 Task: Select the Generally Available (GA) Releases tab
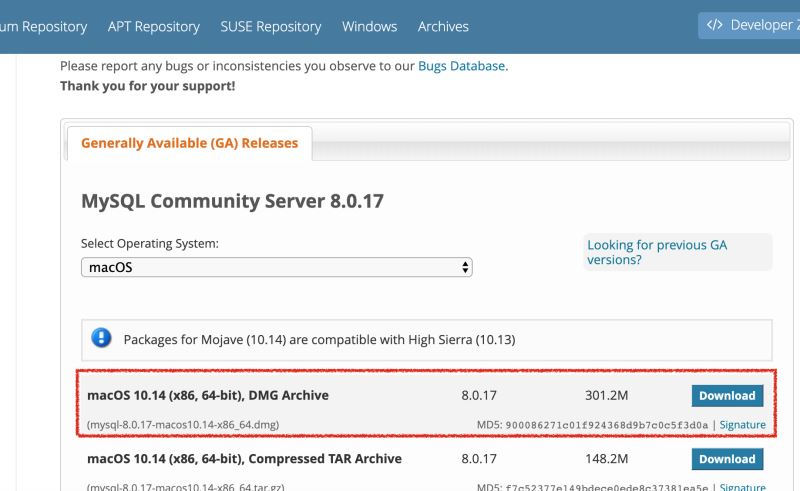(x=189, y=143)
